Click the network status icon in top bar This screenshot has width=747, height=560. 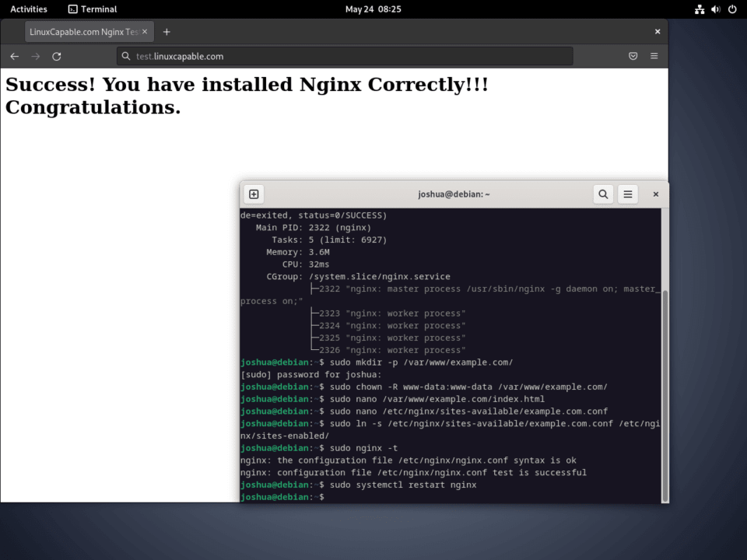pyautogui.click(x=699, y=9)
